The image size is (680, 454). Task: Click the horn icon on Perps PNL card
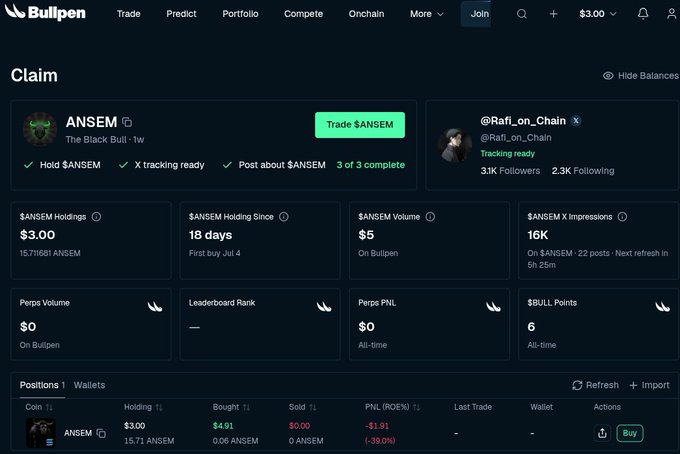(x=493, y=307)
